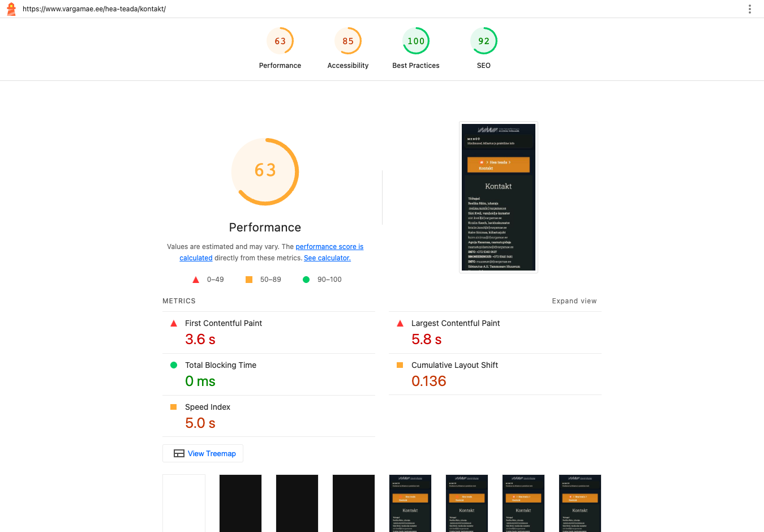Click the red triangle 0–49 legend icon
This screenshot has height=532, width=764.
tap(196, 280)
